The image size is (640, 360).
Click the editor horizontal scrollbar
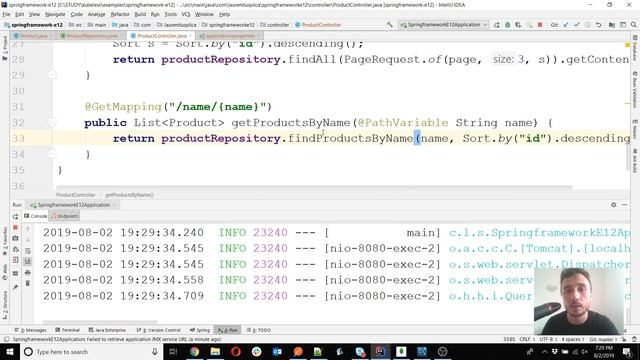coord(314,188)
